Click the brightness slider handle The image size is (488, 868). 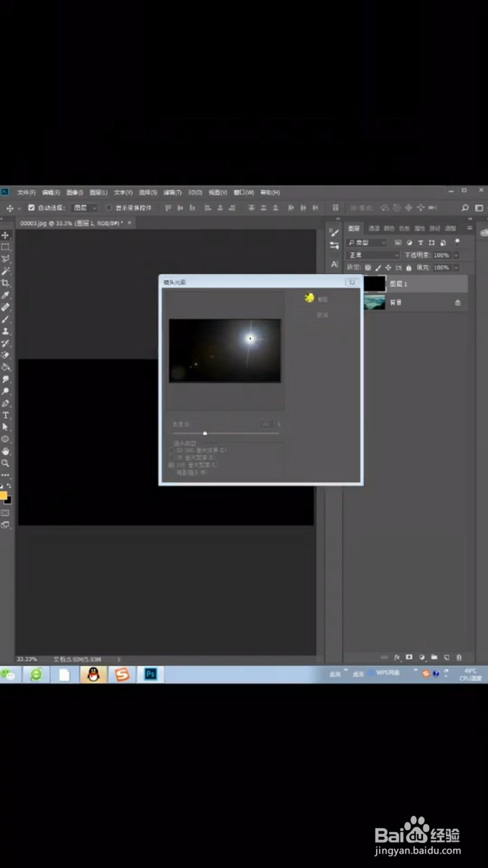205,433
